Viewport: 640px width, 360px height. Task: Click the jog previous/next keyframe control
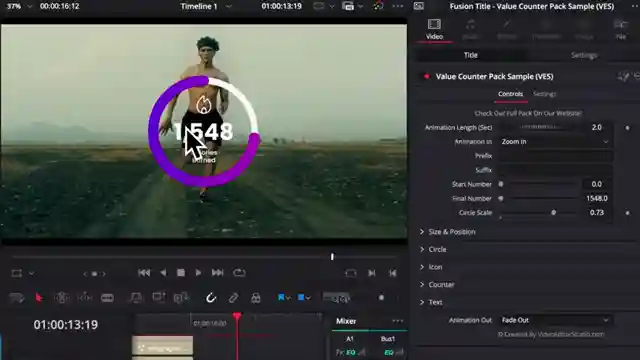[94, 273]
